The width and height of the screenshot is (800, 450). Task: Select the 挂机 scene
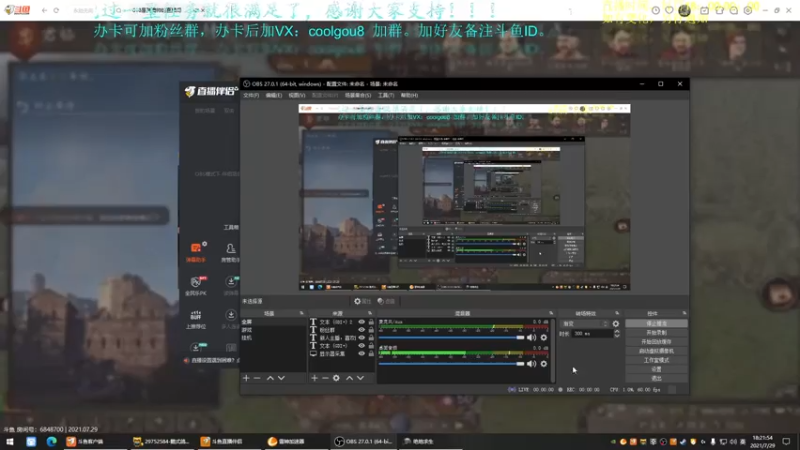[273, 338]
